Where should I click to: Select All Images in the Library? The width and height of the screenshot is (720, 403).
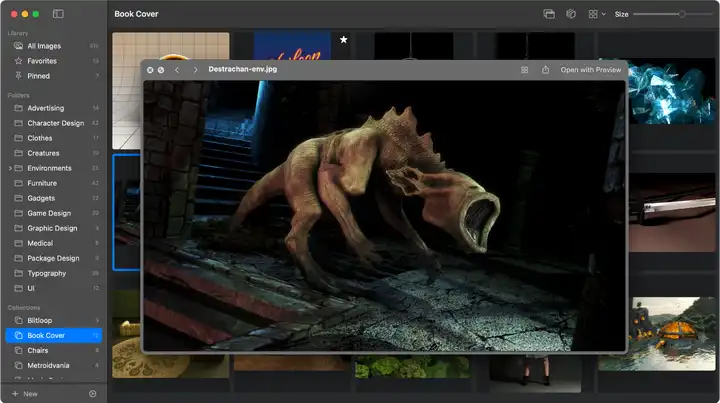tap(54, 46)
